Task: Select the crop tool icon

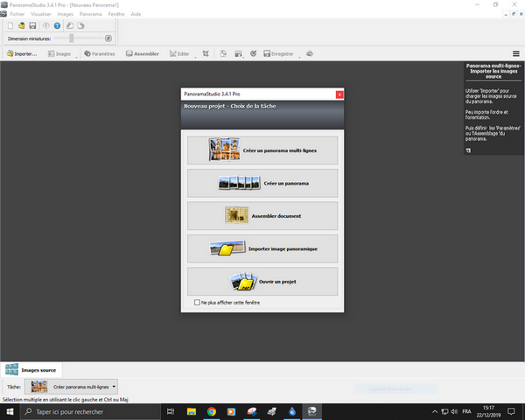Action: pyautogui.click(x=206, y=53)
